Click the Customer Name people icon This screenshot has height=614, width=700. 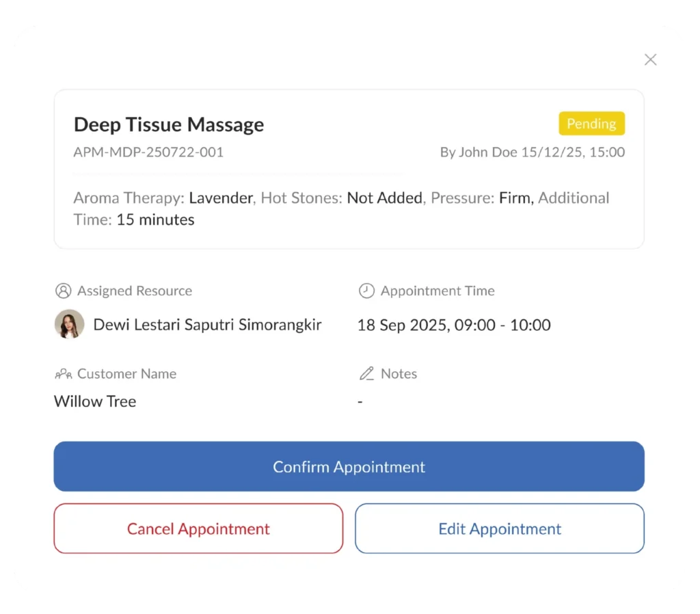[x=64, y=374]
